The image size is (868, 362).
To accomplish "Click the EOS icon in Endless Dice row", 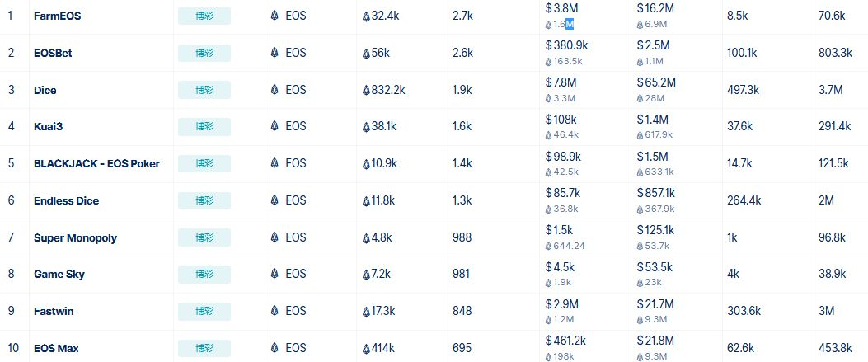I will (274, 201).
